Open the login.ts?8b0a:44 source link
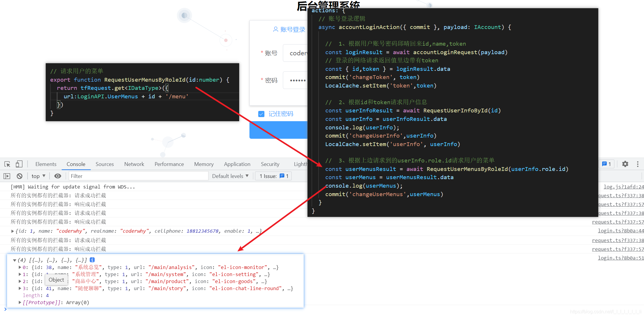This screenshot has width=644, height=317. tap(621, 231)
